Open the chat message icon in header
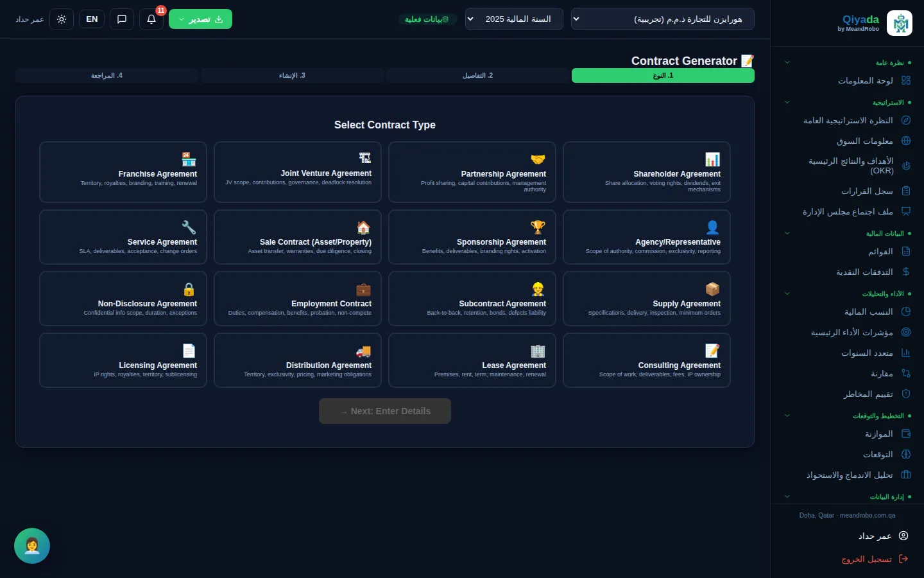The height and width of the screenshot is (578, 924). click(122, 19)
